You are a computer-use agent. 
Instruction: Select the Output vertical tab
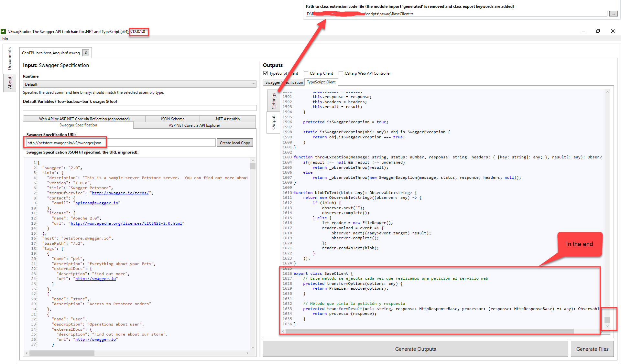(x=273, y=122)
